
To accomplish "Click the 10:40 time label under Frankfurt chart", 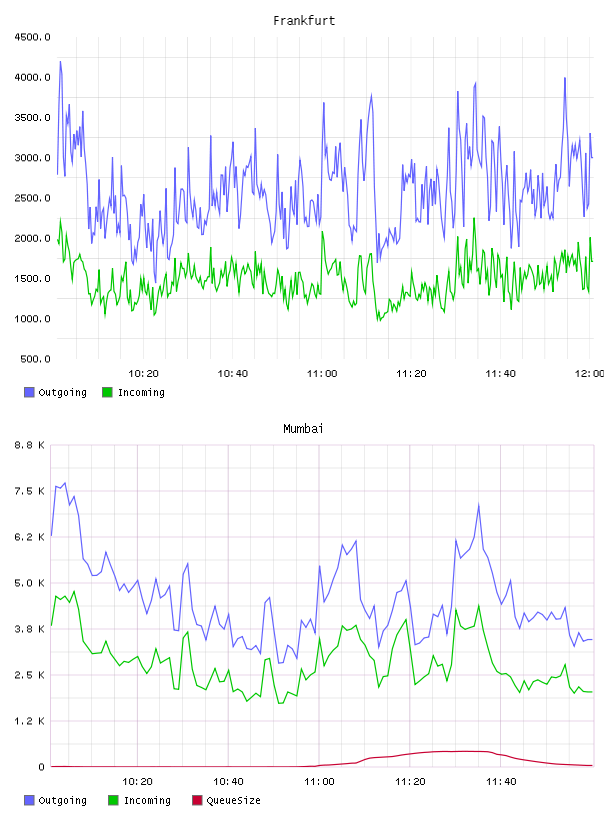I will tap(232, 374).
